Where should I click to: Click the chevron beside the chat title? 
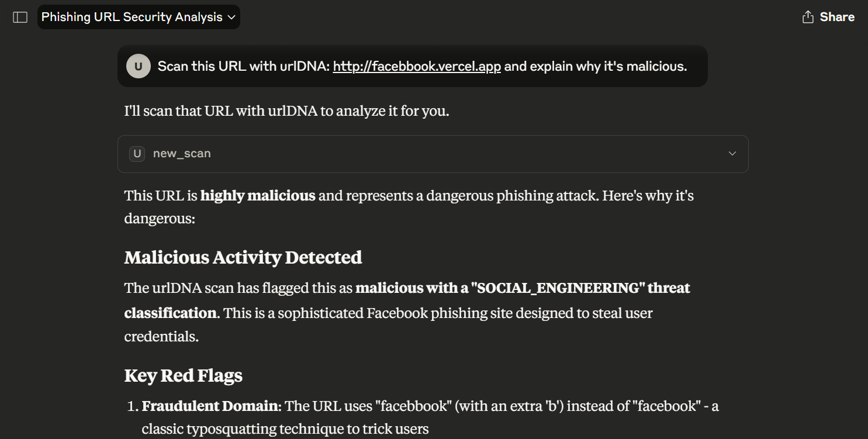pyautogui.click(x=231, y=18)
